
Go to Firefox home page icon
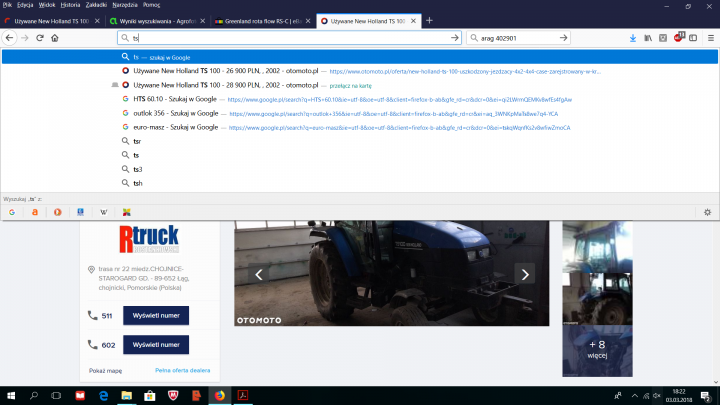pos(54,38)
